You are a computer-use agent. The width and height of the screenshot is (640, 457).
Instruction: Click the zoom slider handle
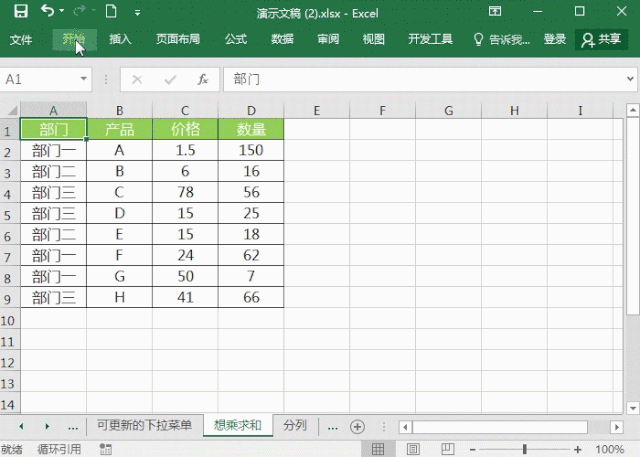[524, 449]
